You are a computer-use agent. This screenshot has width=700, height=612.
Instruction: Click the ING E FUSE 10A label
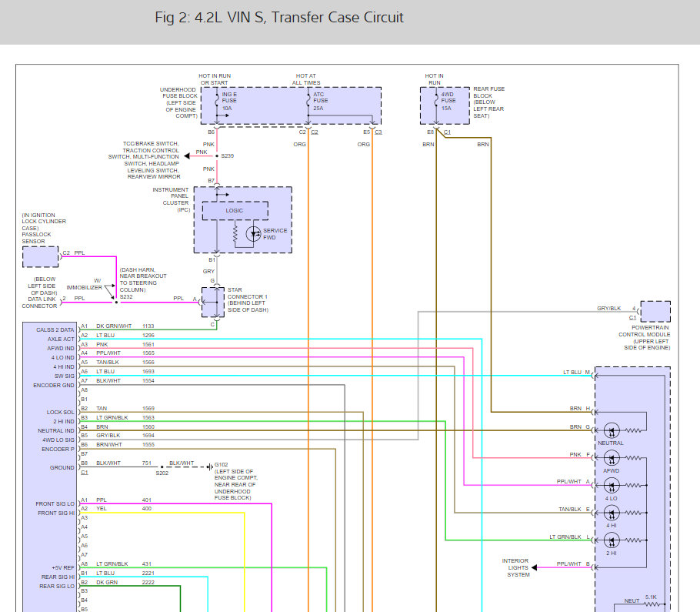[229, 101]
